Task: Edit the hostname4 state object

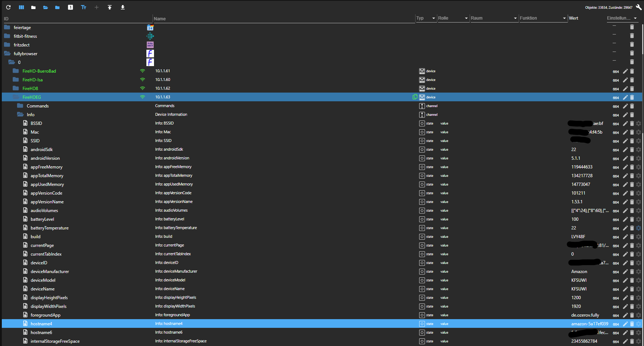Action: (x=625, y=324)
